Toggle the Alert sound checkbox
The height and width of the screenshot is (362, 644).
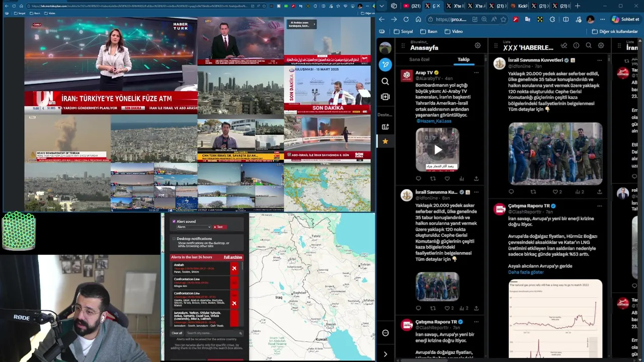coord(174,221)
